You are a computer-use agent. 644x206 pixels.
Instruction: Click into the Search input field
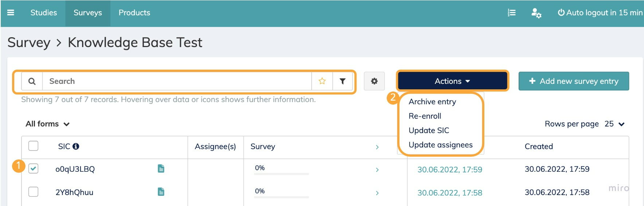click(x=177, y=81)
